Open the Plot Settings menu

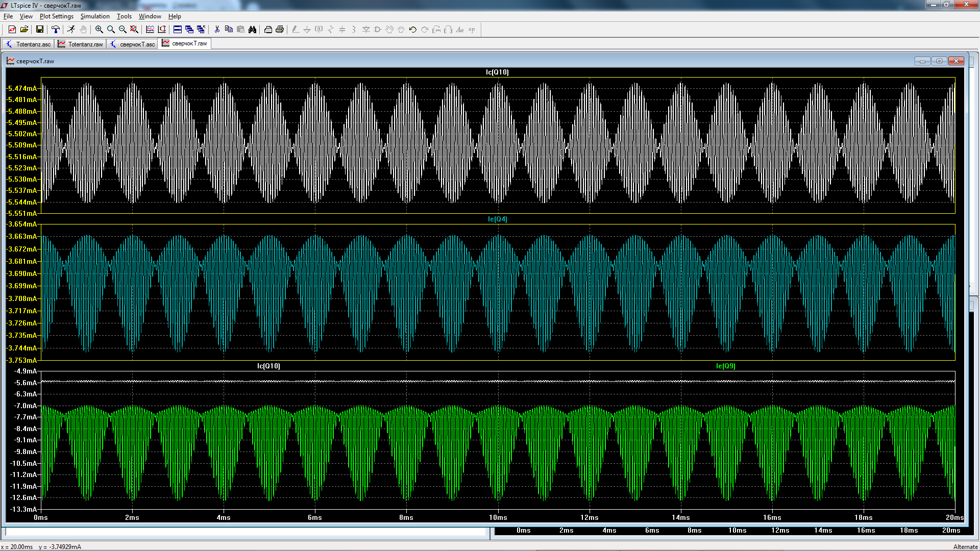57,16
